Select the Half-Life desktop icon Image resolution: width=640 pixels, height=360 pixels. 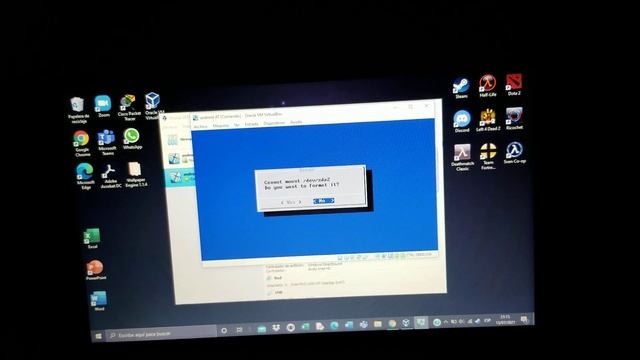[x=487, y=85]
